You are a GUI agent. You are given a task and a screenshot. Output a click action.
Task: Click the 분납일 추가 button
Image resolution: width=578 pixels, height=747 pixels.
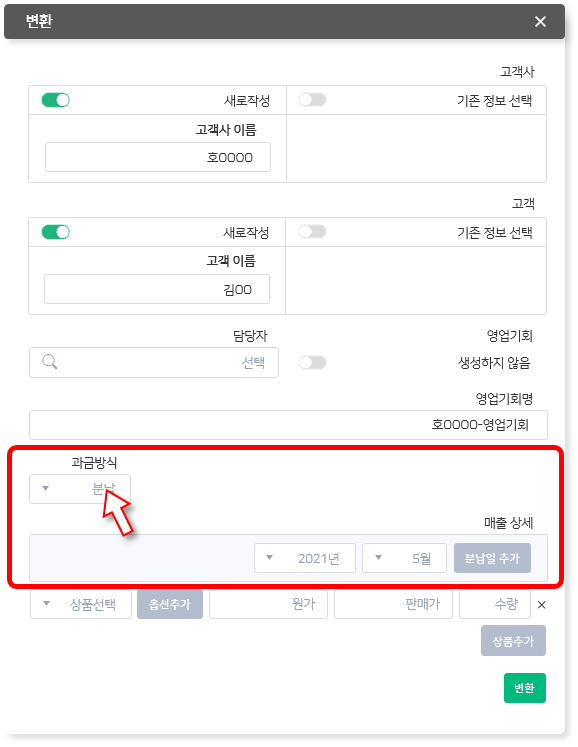(x=492, y=558)
